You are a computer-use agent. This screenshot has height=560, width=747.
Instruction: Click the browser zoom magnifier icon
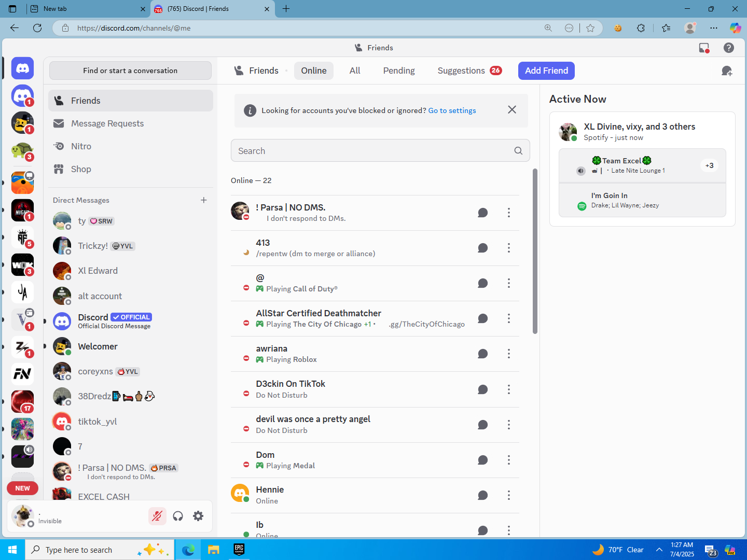[548, 28]
